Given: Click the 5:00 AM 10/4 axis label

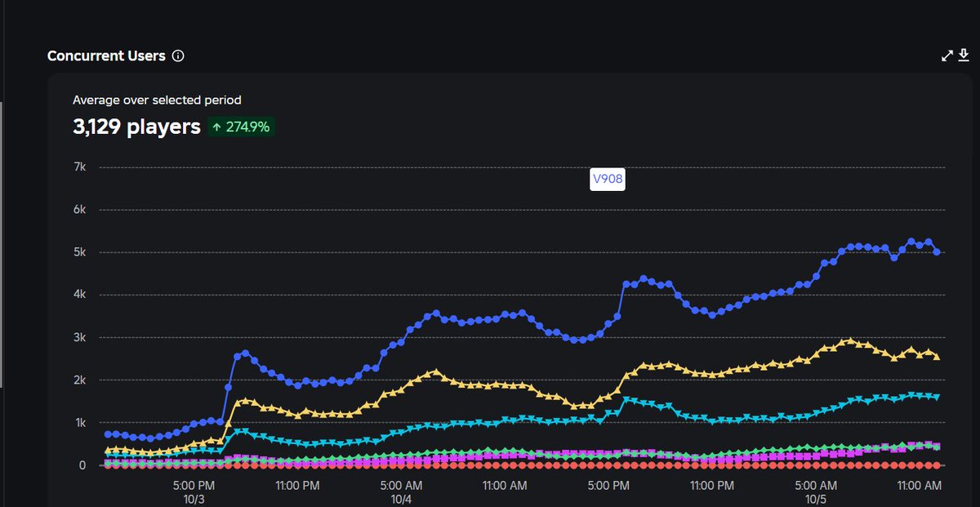Looking at the screenshot, I should click(x=401, y=491).
